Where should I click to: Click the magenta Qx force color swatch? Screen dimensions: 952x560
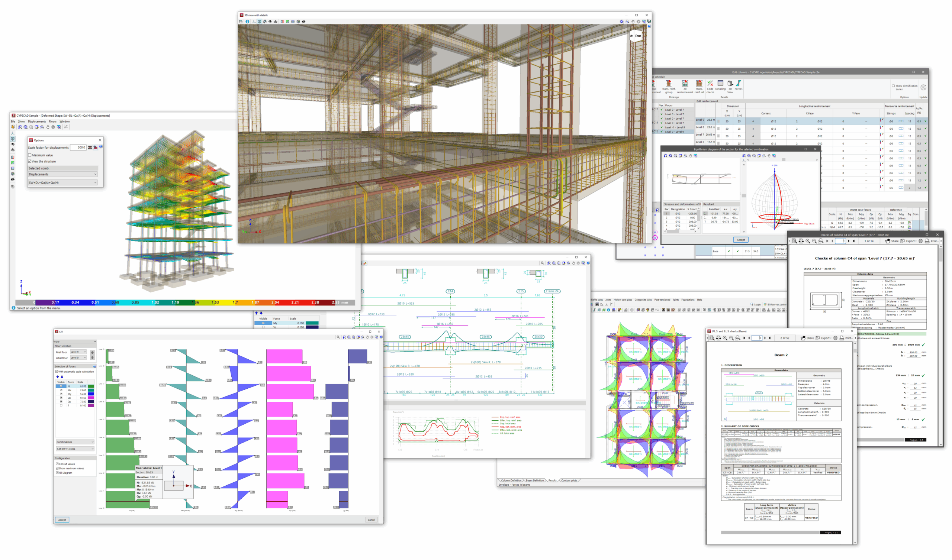91,398
